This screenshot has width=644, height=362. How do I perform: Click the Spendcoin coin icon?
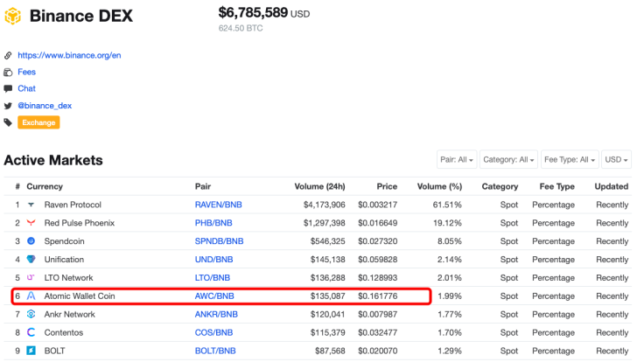click(x=31, y=241)
